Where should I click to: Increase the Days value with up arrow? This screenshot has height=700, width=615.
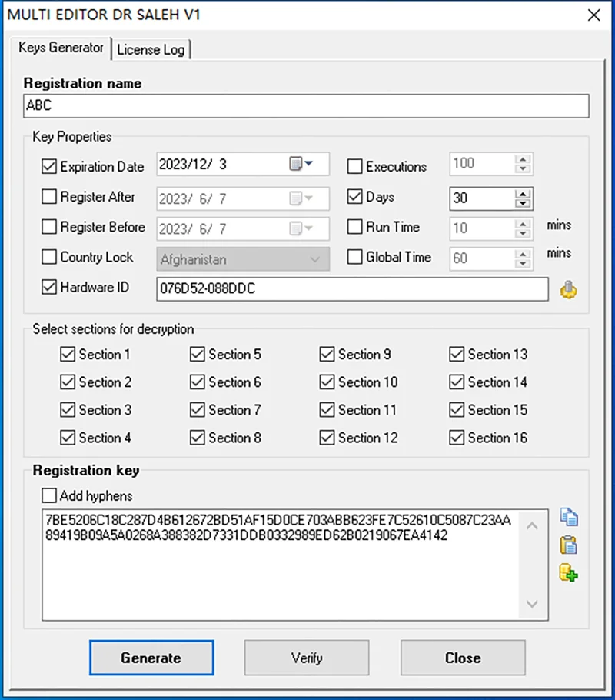pyautogui.click(x=523, y=194)
